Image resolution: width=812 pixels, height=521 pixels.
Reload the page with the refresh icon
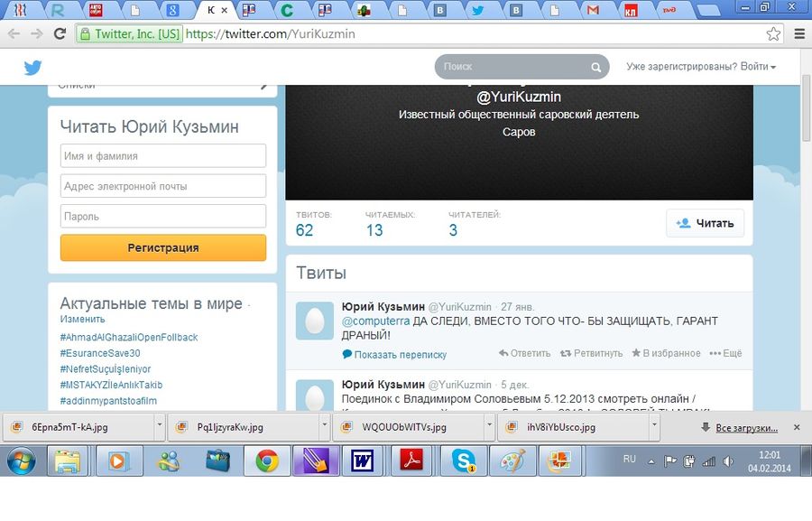pyautogui.click(x=60, y=33)
